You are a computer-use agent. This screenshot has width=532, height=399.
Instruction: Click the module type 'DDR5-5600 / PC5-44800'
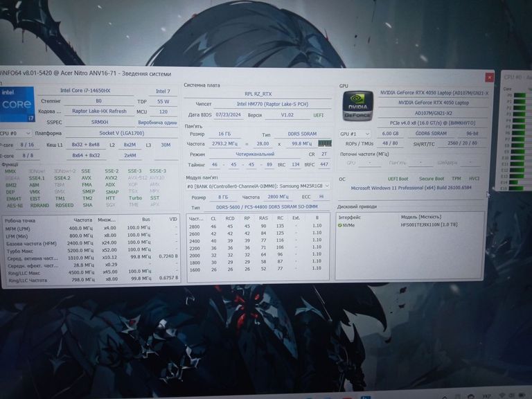267,207
